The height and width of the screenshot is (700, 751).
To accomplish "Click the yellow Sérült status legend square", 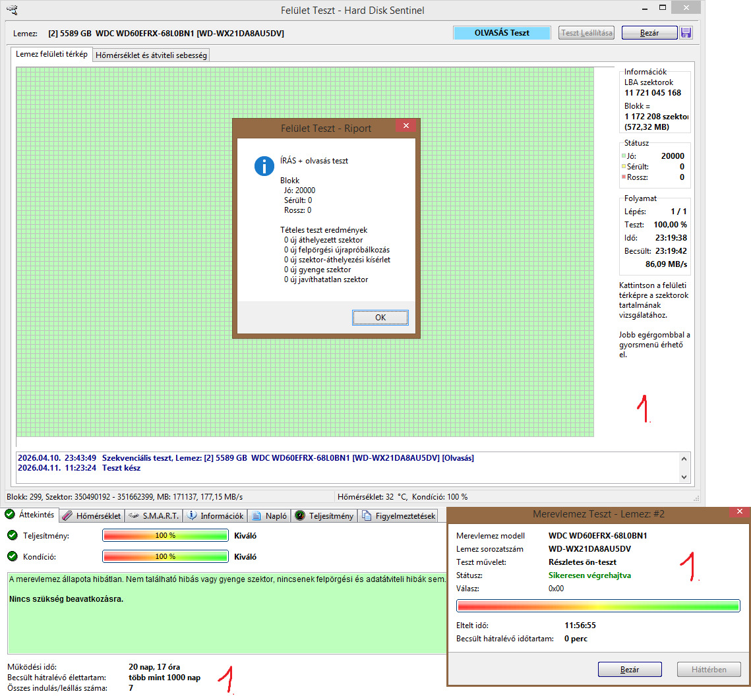I will tap(624, 166).
